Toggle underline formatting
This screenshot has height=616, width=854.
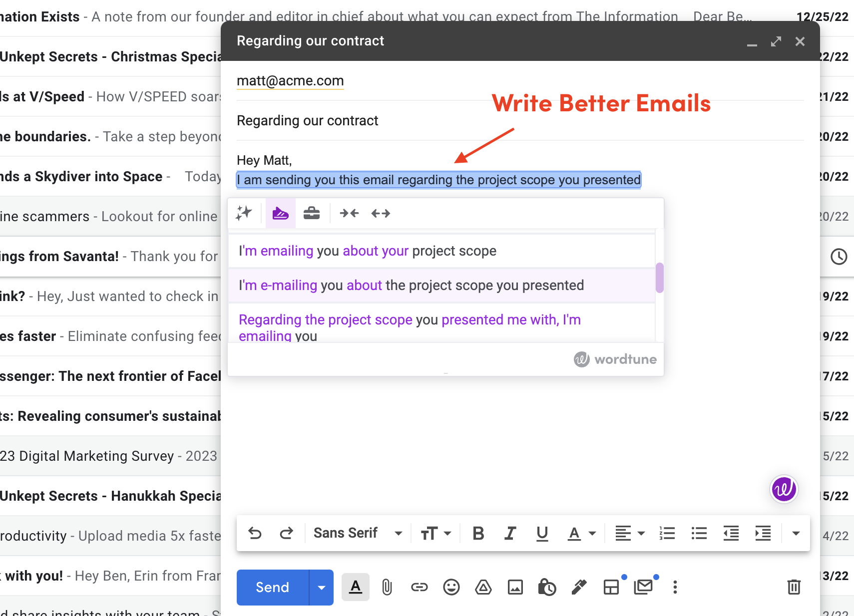542,533
